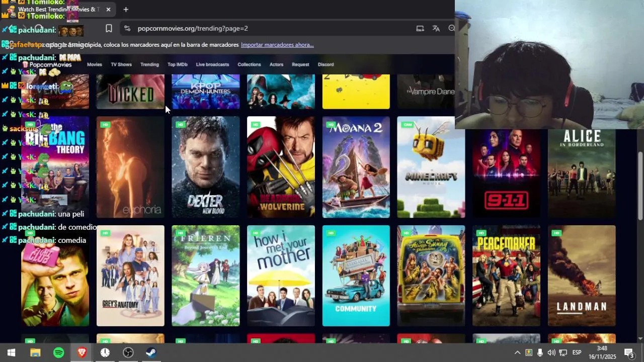Launch Spotify from the taskbar

pos(58,352)
